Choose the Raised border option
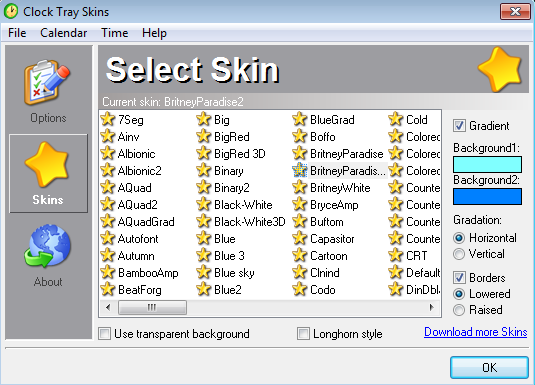Viewport: 535px width, 385px height. coord(459,310)
